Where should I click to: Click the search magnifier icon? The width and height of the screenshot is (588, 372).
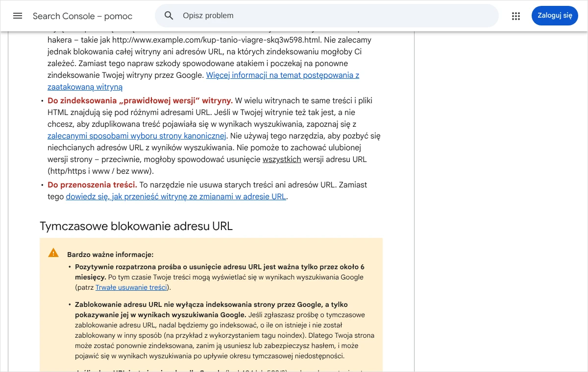click(169, 16)
